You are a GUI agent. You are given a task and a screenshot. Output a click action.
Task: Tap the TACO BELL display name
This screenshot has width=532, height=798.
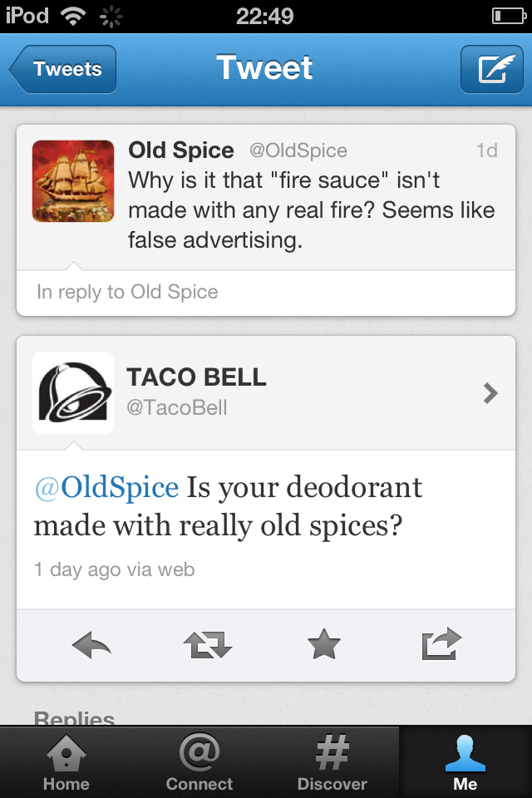click(197, 377)
